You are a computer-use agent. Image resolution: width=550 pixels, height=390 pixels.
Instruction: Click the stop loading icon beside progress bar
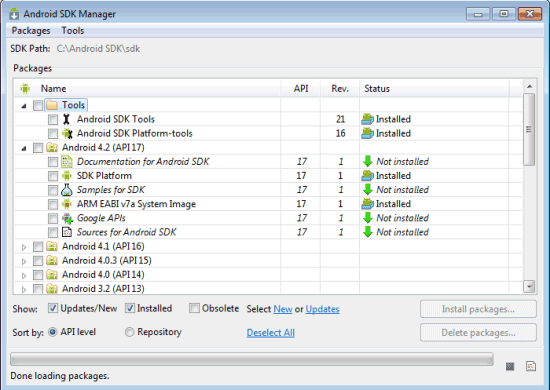pos(510,367)
